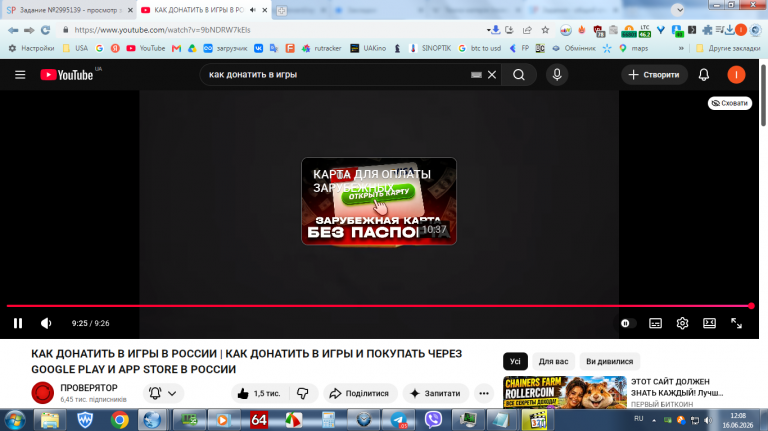Share the video via Поділитися
768x431 pixels.
[360, 393]
